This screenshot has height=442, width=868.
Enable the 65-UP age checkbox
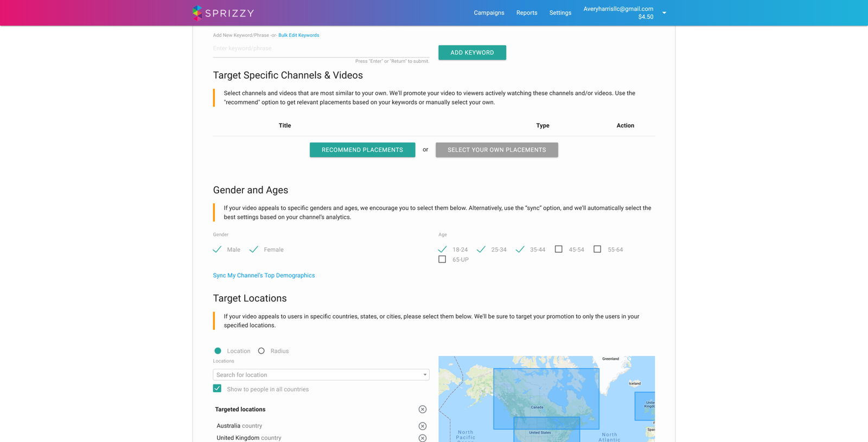click(x=443, y=260)
